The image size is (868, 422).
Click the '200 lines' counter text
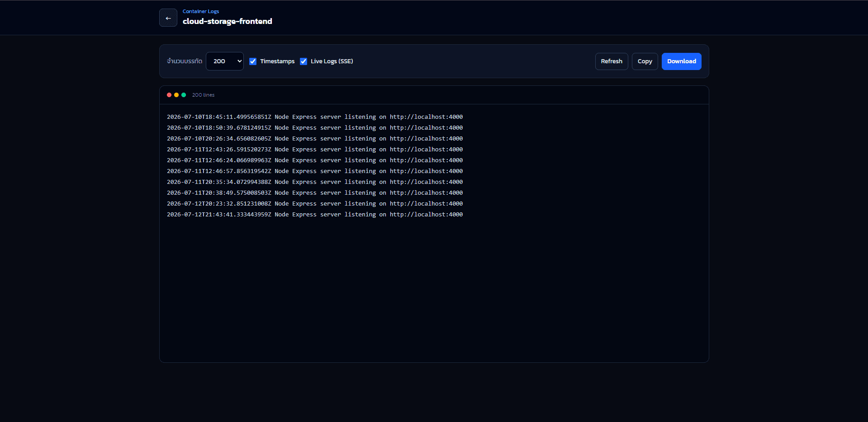[x=203, y=95]
